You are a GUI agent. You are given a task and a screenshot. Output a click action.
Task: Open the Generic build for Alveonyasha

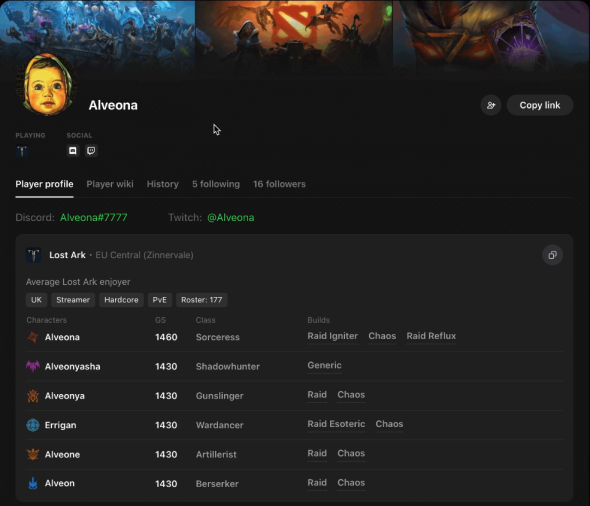point(324,365)
